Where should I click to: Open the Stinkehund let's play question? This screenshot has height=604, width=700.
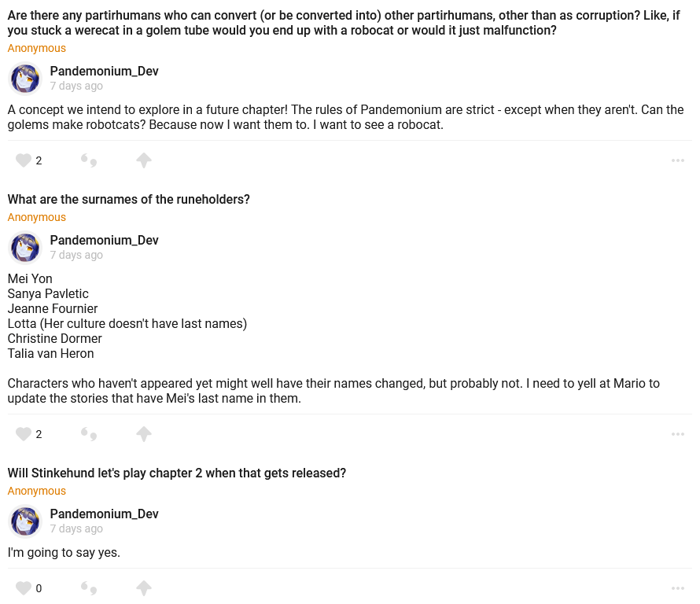(177, 473)
